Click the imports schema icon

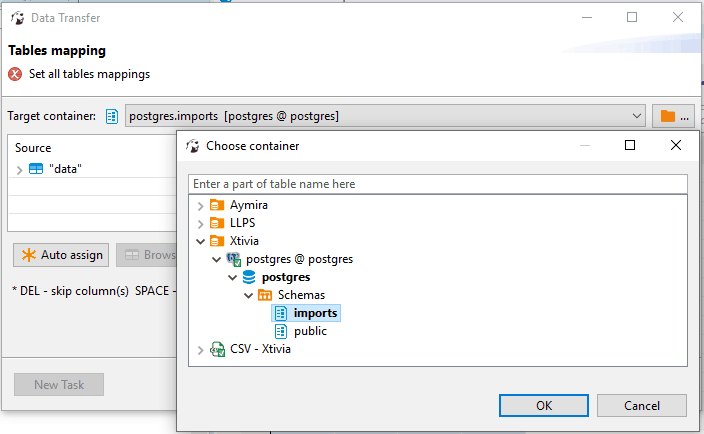pyautogui.click(x=281, y=313)
